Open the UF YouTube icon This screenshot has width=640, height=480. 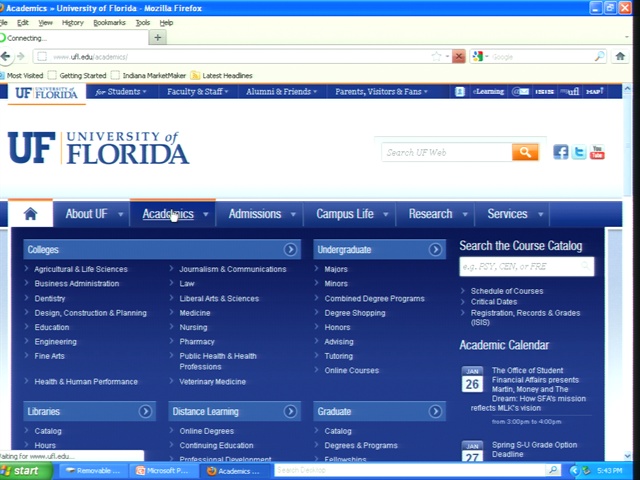(597, 152)
